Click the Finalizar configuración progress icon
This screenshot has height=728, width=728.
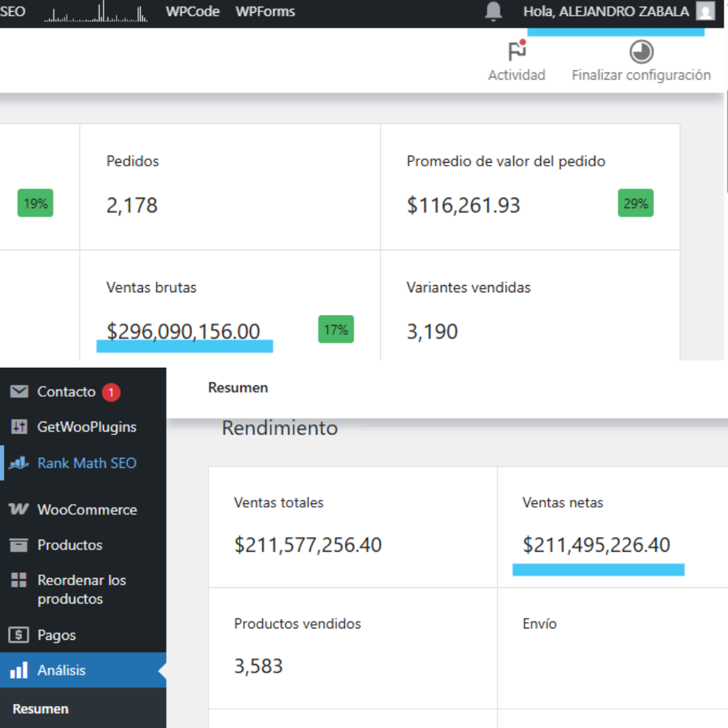click(x=641, y=52)
